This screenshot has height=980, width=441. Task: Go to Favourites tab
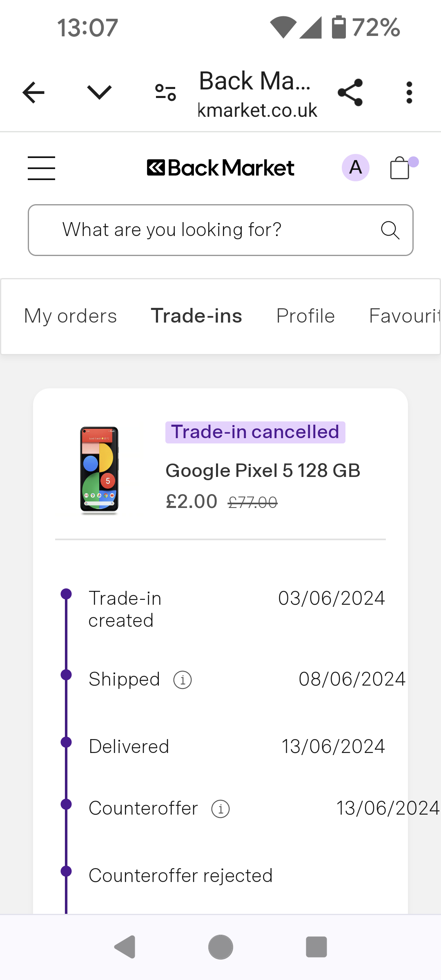pos(404,316)
